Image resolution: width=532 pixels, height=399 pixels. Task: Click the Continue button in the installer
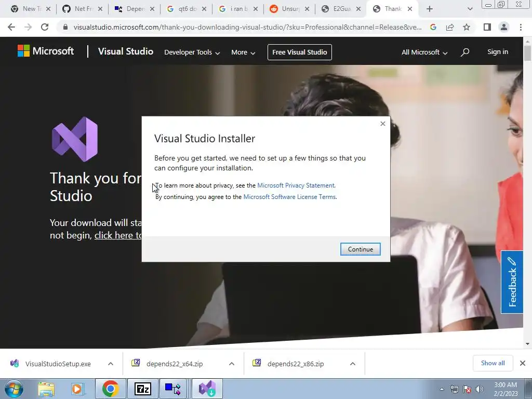click(361, 249)
